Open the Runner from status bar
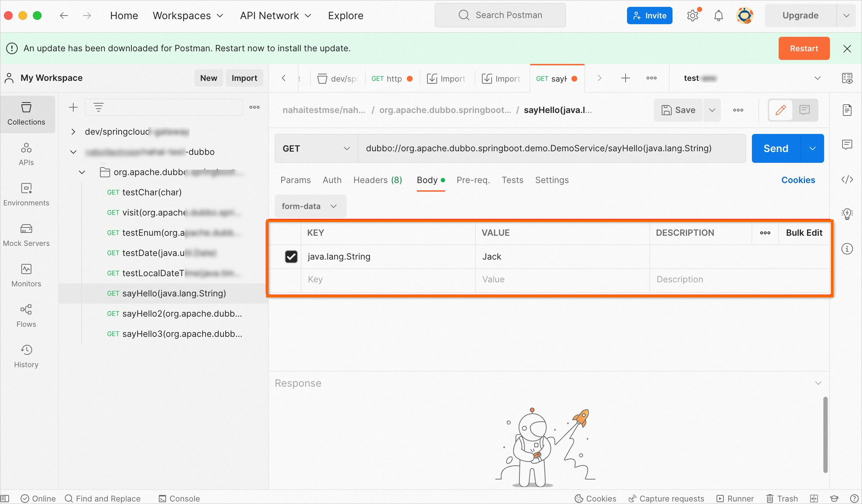The image size is (862, 504). 735,498
